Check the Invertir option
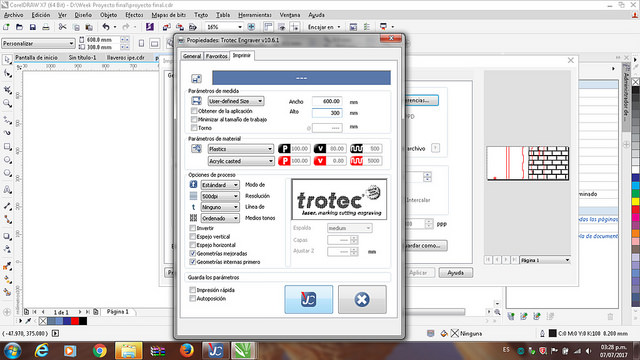Image resolution: width=640 pixels, height=360 pixels. [193, 228]
